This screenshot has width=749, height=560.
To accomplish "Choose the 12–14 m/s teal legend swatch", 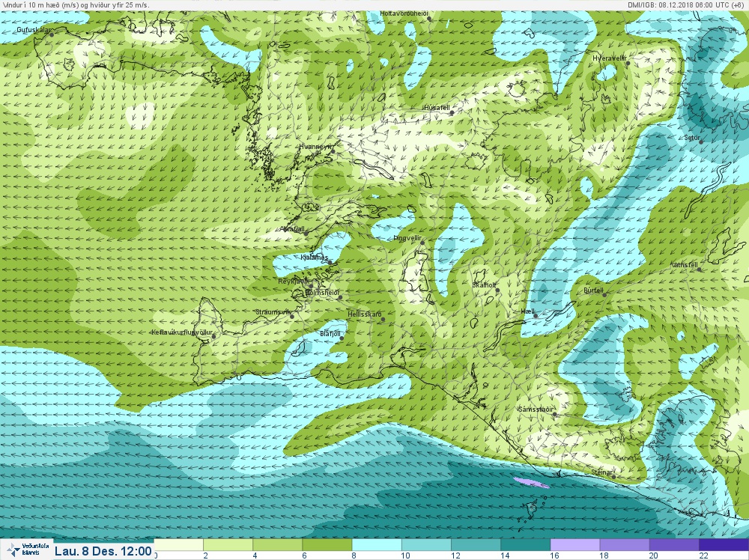I will [476, 545].
